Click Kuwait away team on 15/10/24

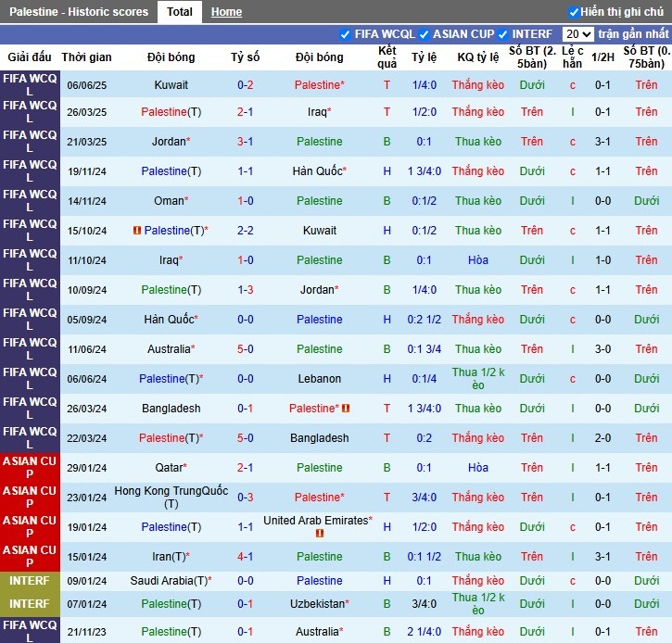pyautogui.click(x=319, y=231)
